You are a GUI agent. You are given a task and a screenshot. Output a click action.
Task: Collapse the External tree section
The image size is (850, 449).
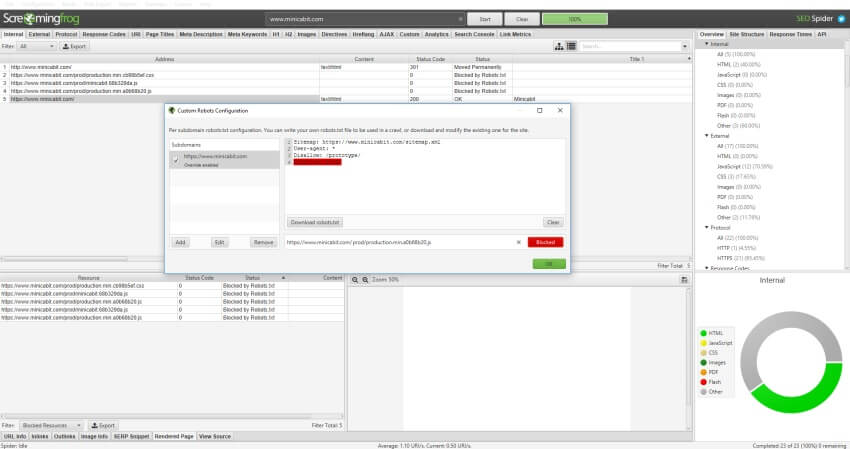[x=707, y=136]
